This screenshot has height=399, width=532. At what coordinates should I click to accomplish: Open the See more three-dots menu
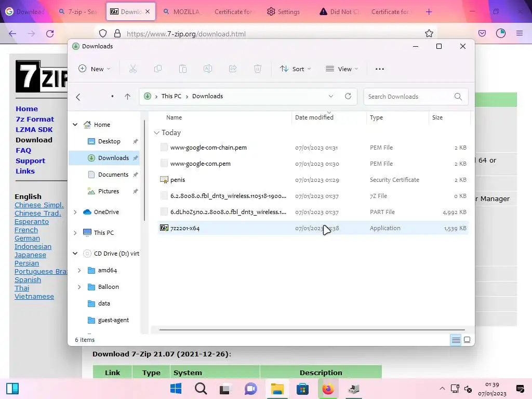380,69
